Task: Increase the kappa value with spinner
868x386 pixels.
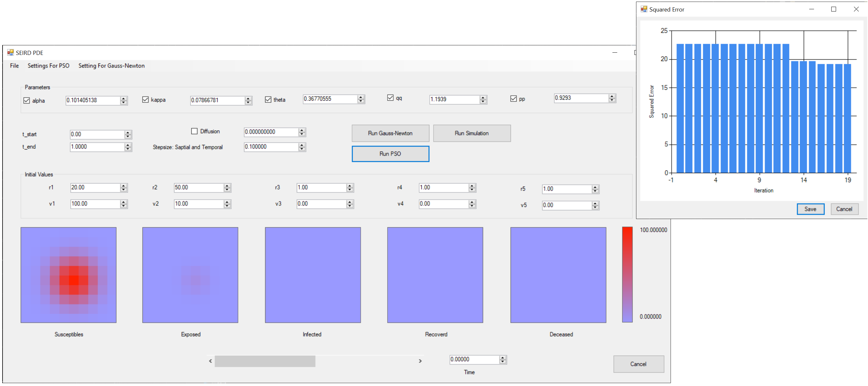Action: pos(248,98)
